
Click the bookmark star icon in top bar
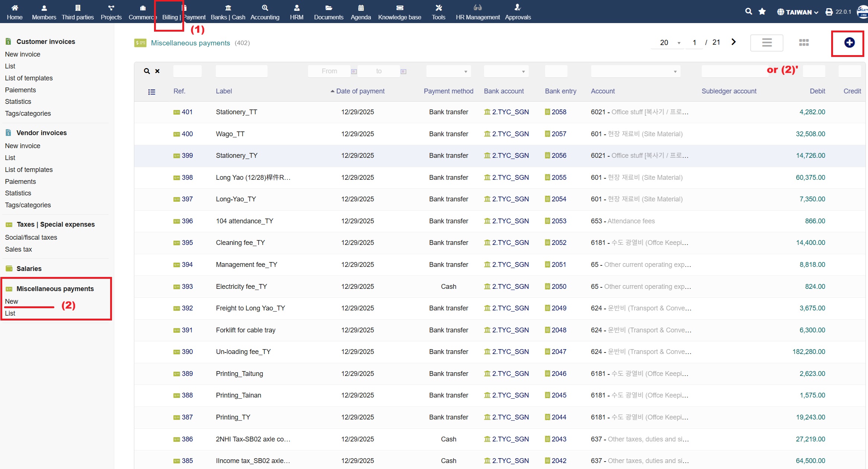(762, 12)
